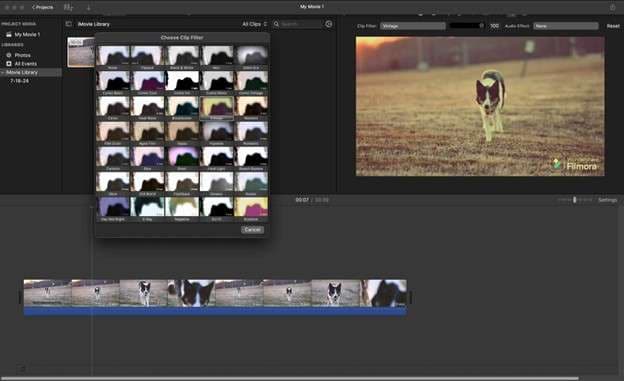Choose the Noir clip filter
Image resolution: width=624 pixels, height=381 pixels.
click(216, 57)
